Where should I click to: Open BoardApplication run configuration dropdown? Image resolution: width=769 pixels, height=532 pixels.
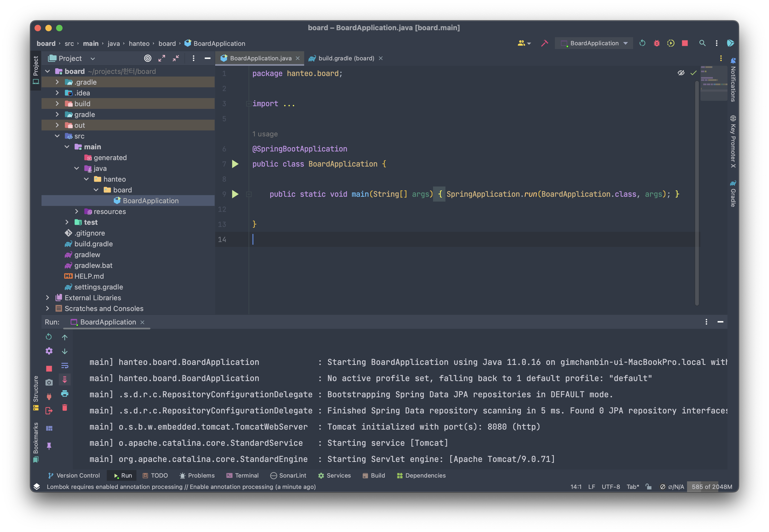click(x=594, y=43)
